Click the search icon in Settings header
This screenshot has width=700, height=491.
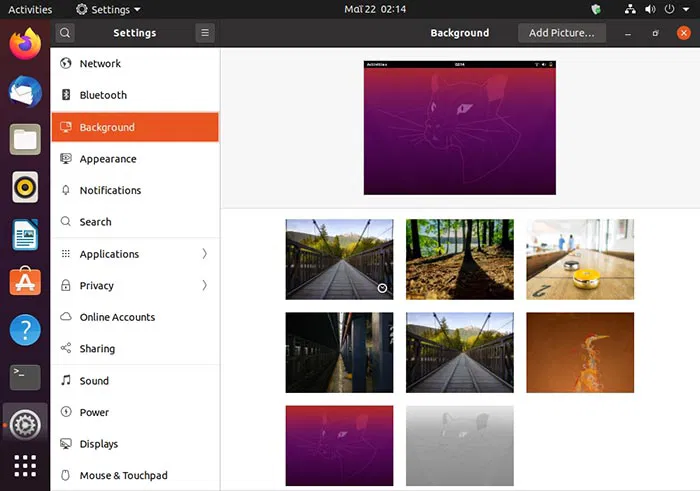pos(65,33)
